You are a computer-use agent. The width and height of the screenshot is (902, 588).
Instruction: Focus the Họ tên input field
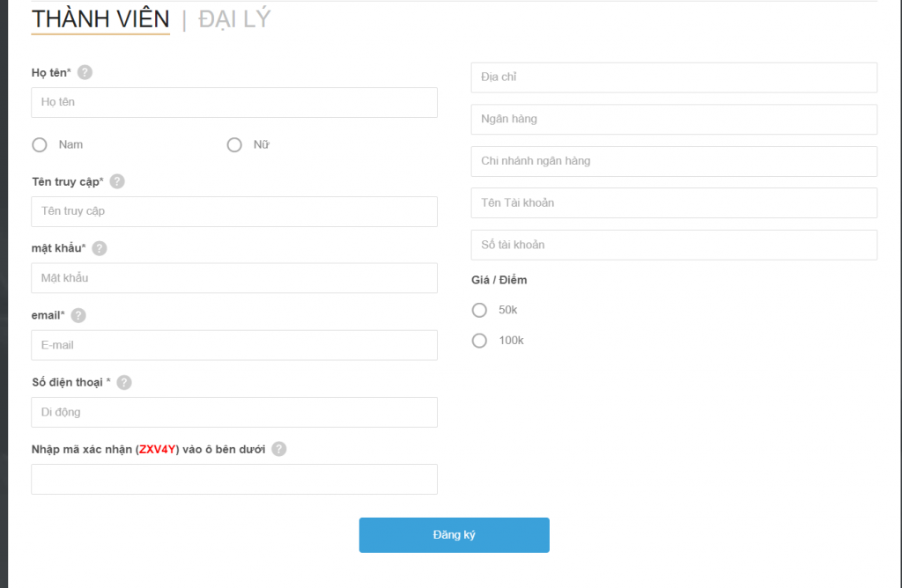[234, 102]
